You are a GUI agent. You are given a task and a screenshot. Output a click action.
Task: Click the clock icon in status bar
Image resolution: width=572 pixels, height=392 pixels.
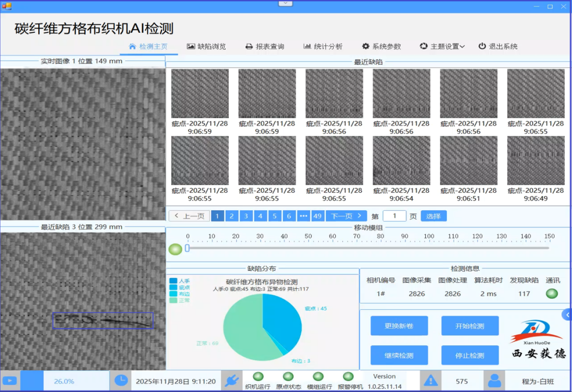121,381
